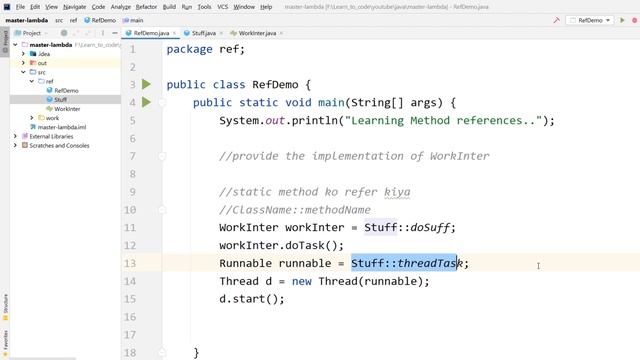The width and height of the screenshot is (640, 360).
Task: Click ref in the navigation breadcrumb
Action: point(73,20)
